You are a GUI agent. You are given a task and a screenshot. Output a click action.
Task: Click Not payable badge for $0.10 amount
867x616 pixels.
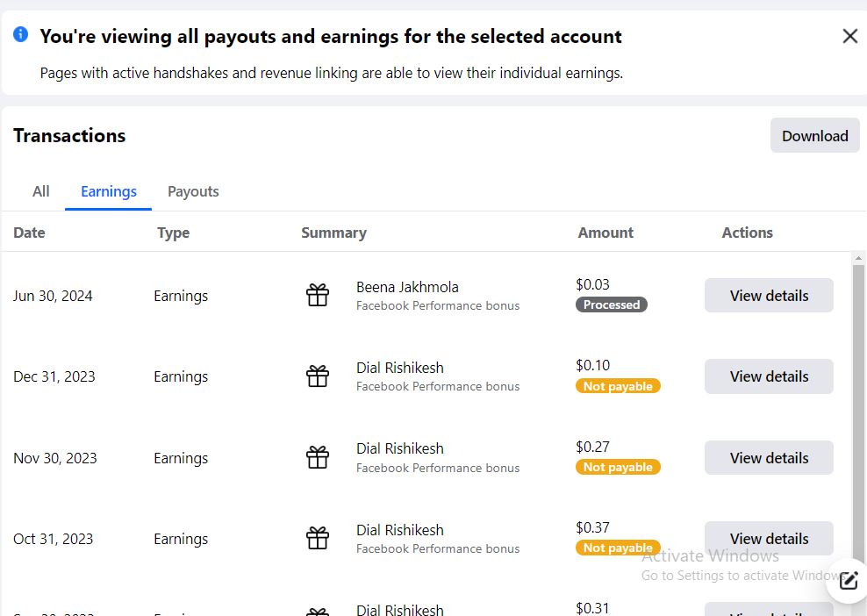click(618, 386)
